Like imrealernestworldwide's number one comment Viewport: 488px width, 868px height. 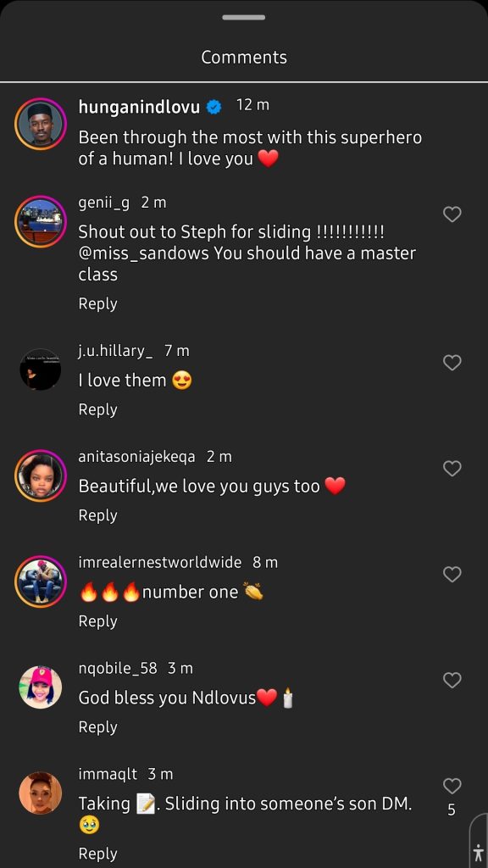452,574
